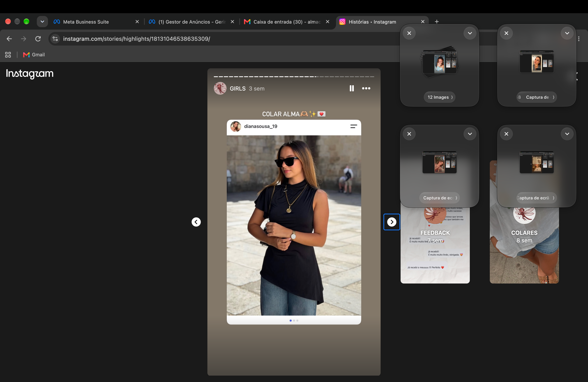Open a new browser tab
This screenshot has height=382, width=588.
pyautogui.click(x=437, y=21)
